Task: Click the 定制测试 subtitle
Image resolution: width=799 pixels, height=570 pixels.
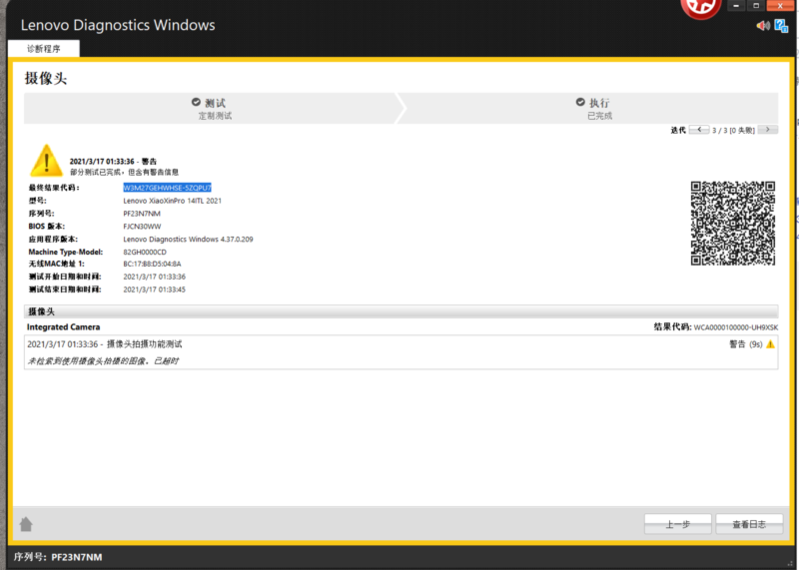Action: click(x=215, y=116)
